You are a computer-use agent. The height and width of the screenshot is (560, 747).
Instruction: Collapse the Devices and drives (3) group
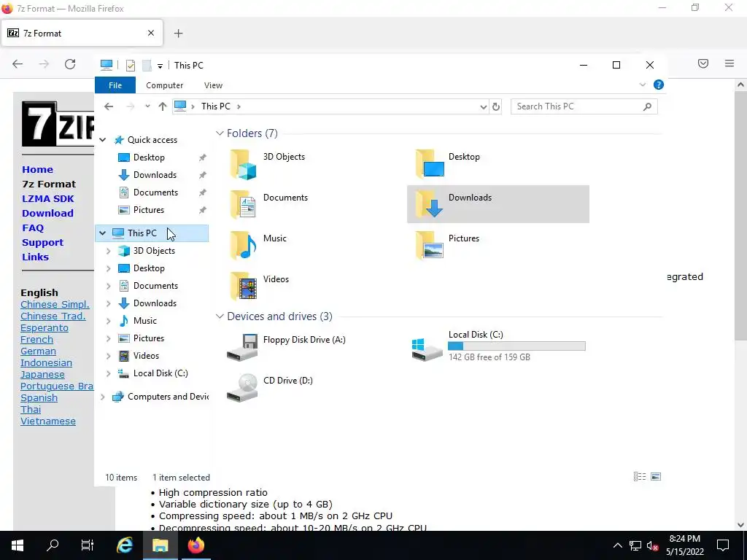click(220, 316)
